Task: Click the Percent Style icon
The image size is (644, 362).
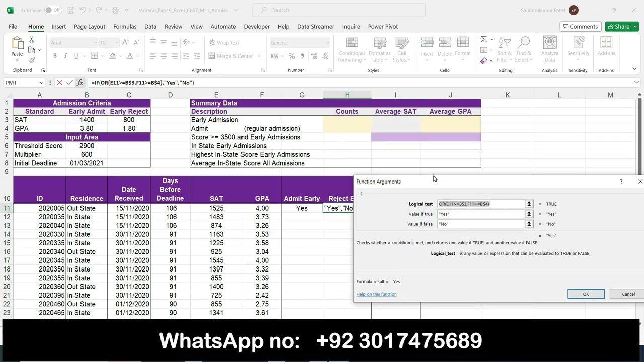Action: click(x=292, y=56)
